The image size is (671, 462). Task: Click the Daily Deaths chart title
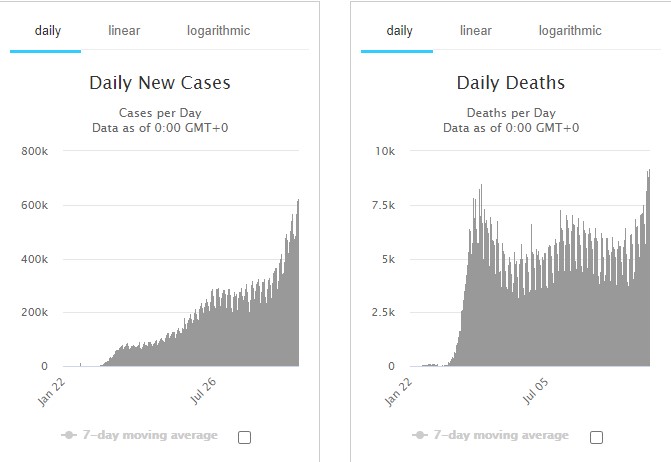(x=511, y=83)
